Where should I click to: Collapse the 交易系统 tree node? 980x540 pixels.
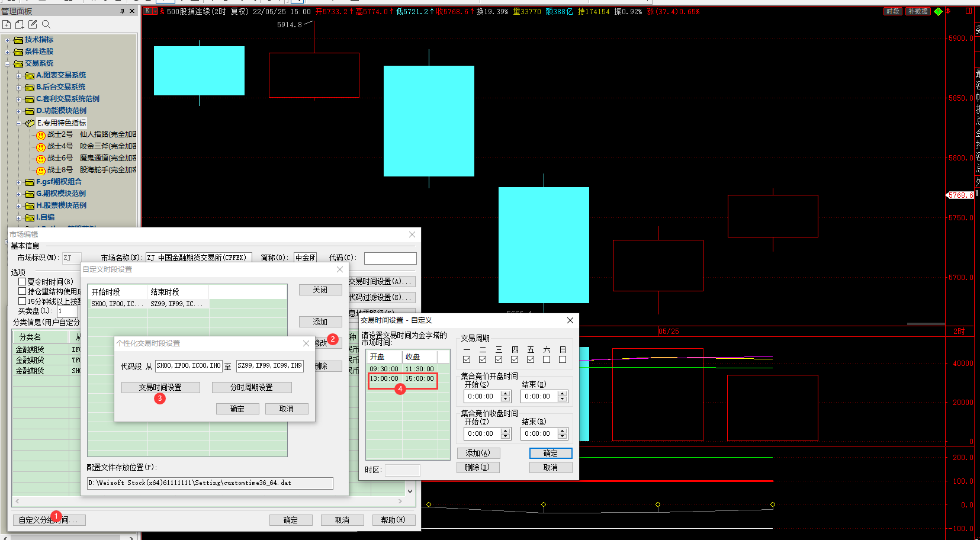click(7, 64)
